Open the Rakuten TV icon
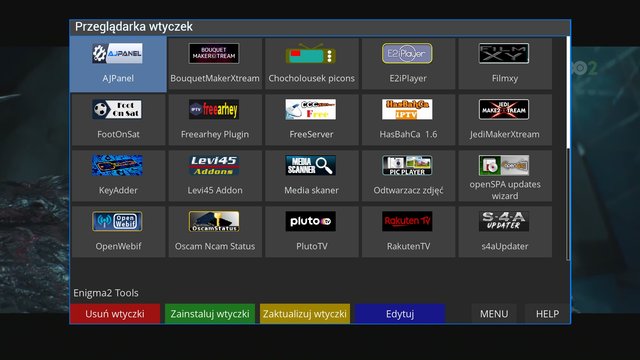 point(407,221)
